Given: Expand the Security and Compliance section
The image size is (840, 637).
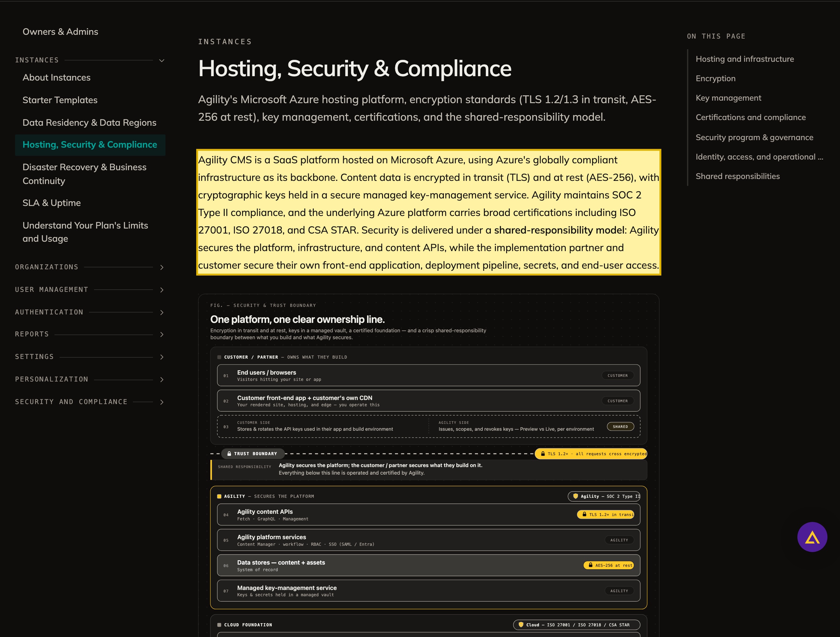Looking at the screenshot, I should click(161, 402).
